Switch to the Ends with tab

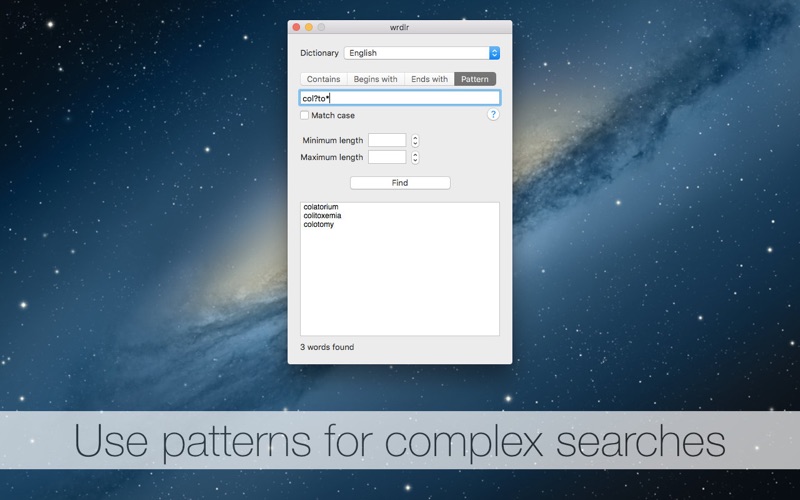[430, 79]
